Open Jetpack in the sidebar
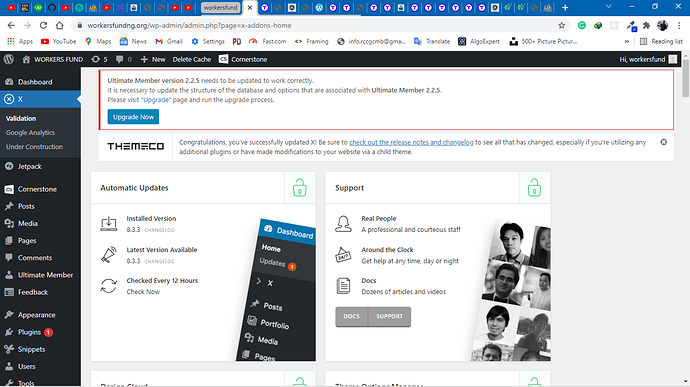Screen dimensions: 690x387 pyautogui.click(x=40, y=166)
